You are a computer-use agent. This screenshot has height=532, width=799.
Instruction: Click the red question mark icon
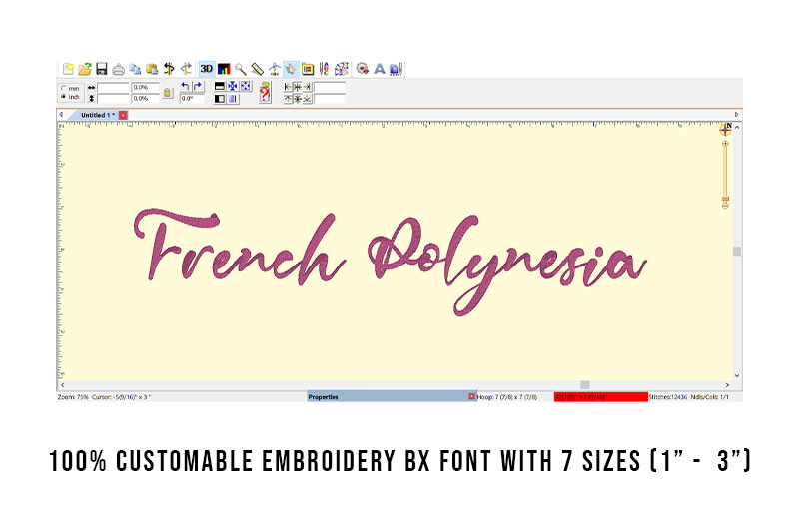265,92
